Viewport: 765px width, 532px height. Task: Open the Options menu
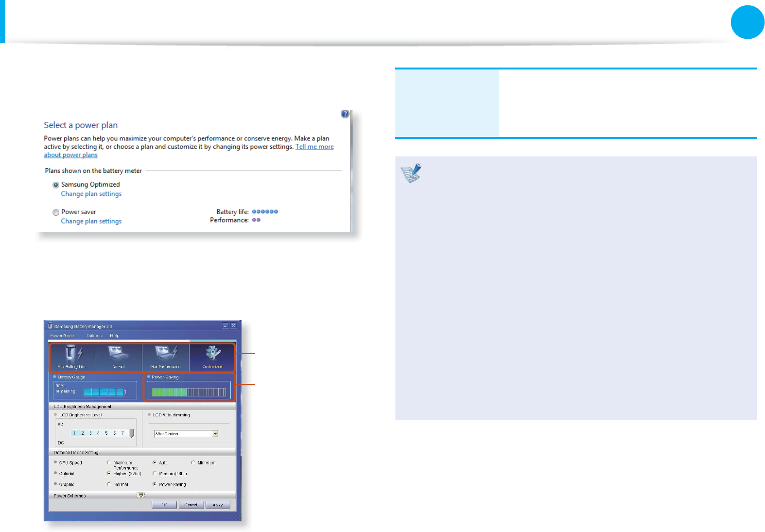94,336
